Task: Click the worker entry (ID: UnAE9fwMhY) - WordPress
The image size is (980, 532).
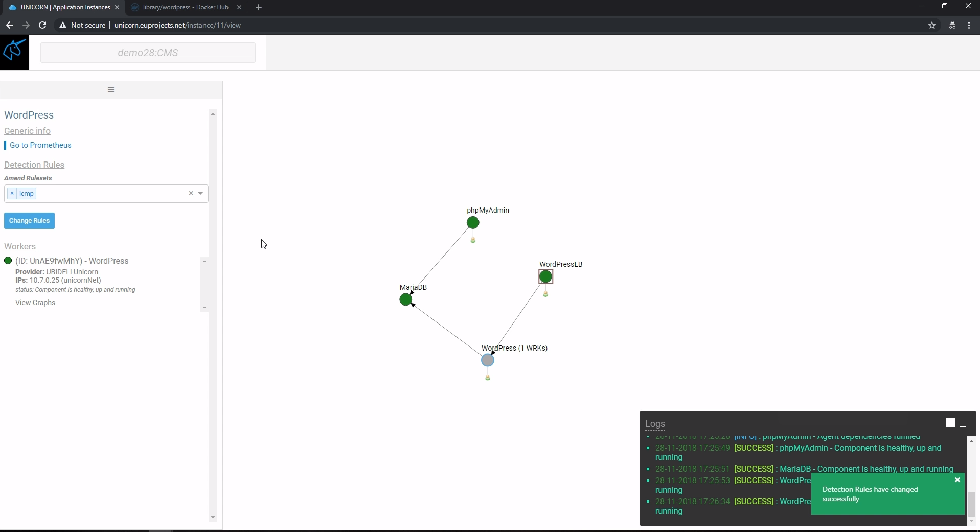Action: pyautogui.click(x=72, y=261)
